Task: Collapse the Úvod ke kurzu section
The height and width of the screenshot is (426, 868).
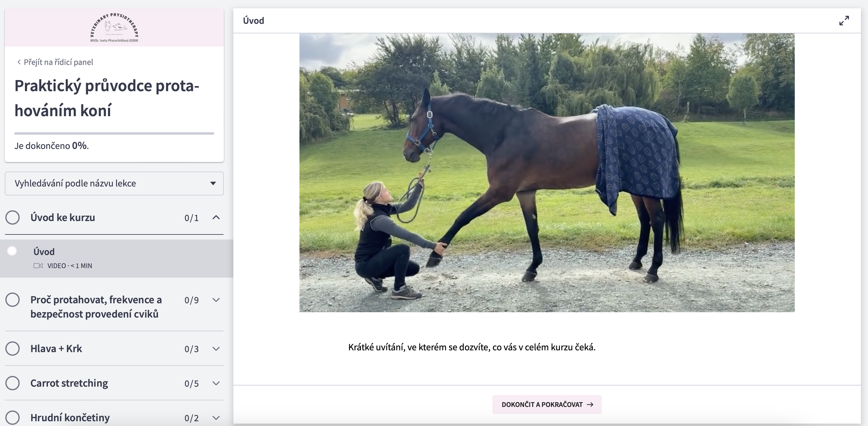Action: point(216,217)
